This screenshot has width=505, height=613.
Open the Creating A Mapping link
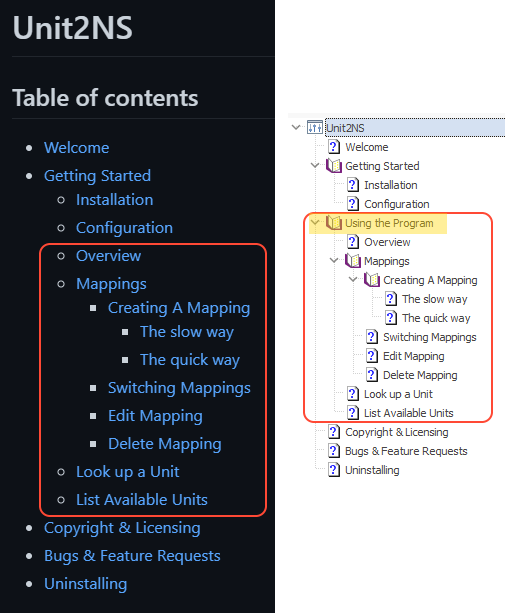(179, 308)
